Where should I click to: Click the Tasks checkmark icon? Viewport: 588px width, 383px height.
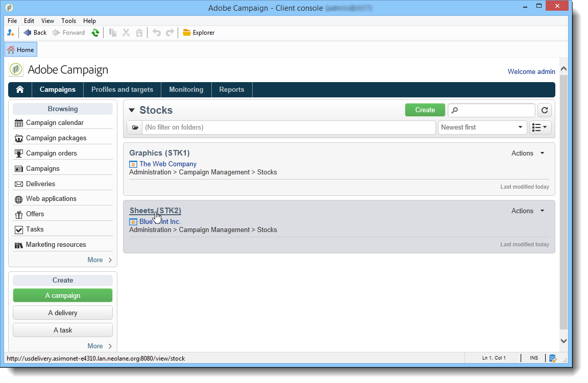click(19, 229)
